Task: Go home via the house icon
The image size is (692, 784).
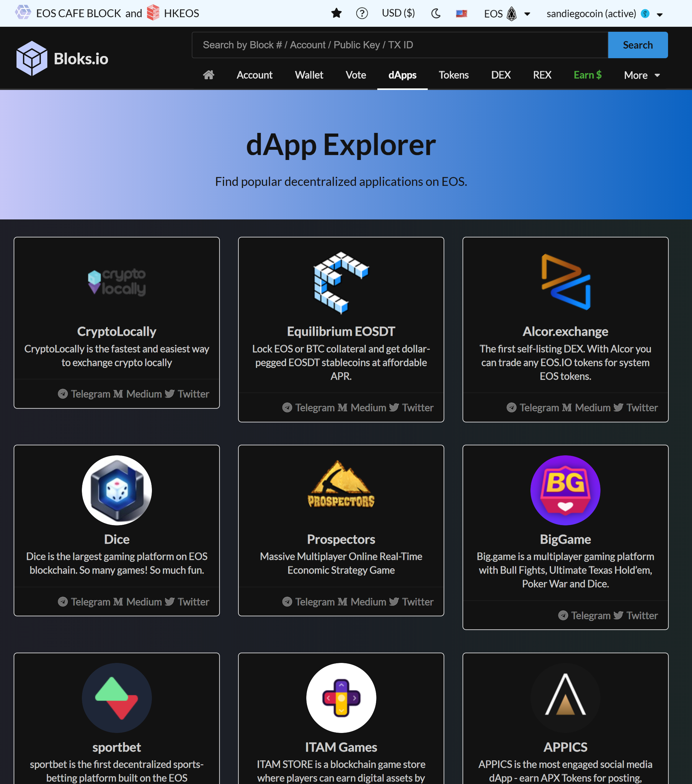Action: [x=209, y=75]
